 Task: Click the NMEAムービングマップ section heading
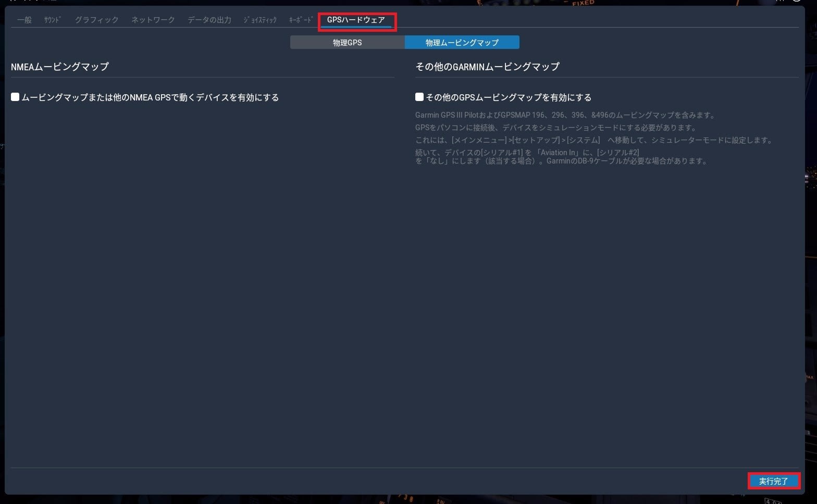60,67
